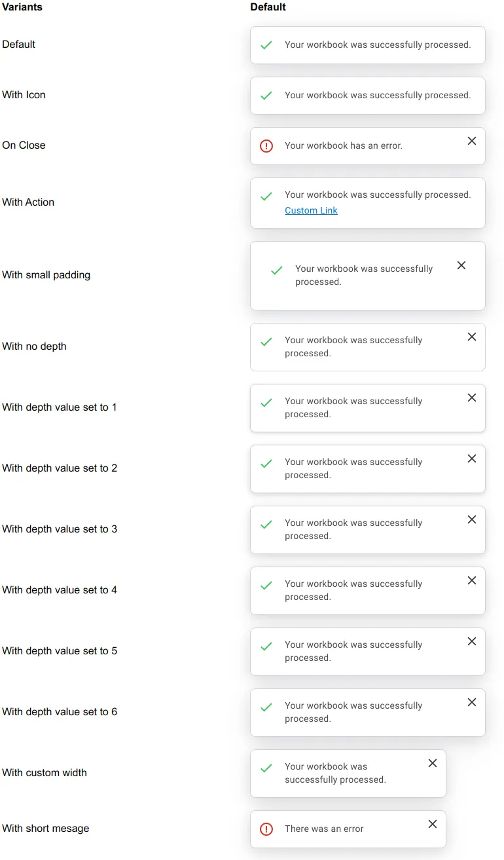Click the success message text in the Default notification
Viewport: 504px width, 860px height.
[378, 45]
